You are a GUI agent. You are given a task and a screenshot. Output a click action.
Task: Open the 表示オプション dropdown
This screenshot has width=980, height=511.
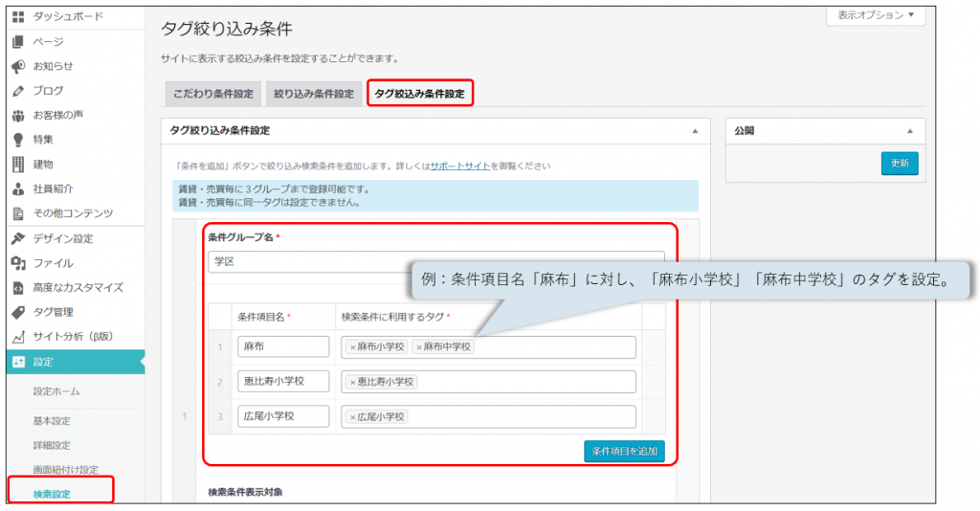[875, 15]
